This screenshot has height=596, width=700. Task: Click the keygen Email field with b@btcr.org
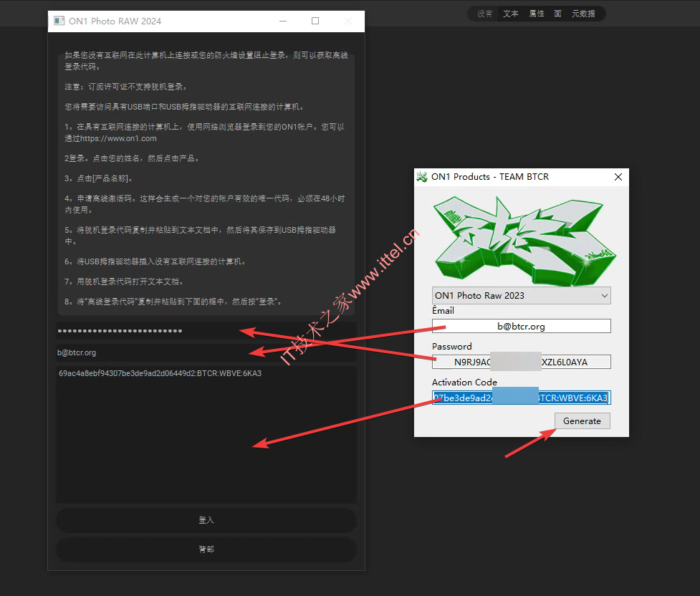[x=522, y=327]
